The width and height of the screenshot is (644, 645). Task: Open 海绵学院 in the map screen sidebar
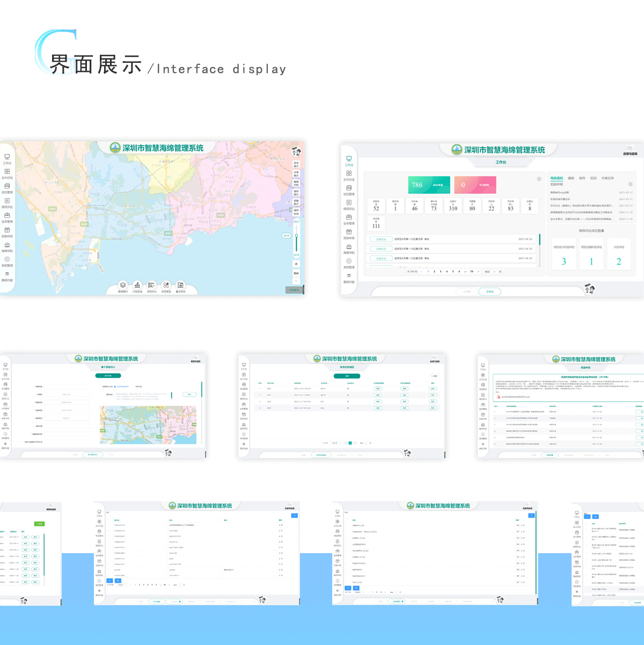7,247
